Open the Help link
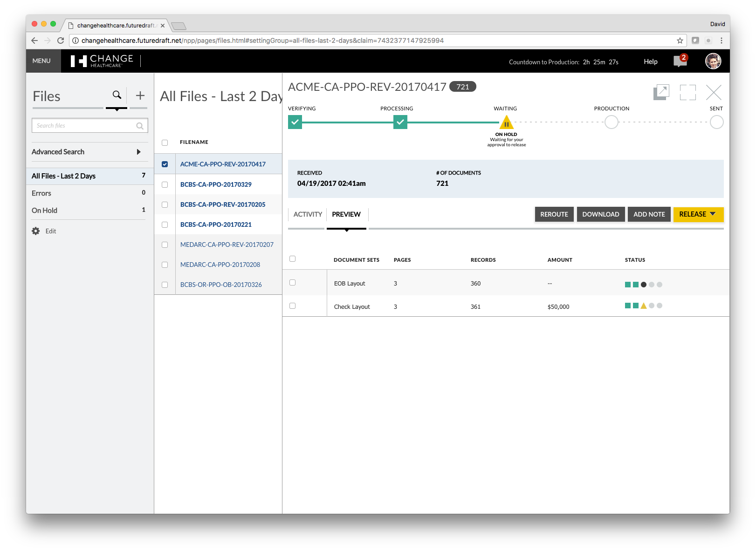The height and width of the screenshot is (551, 756). (x=651, y=61)
